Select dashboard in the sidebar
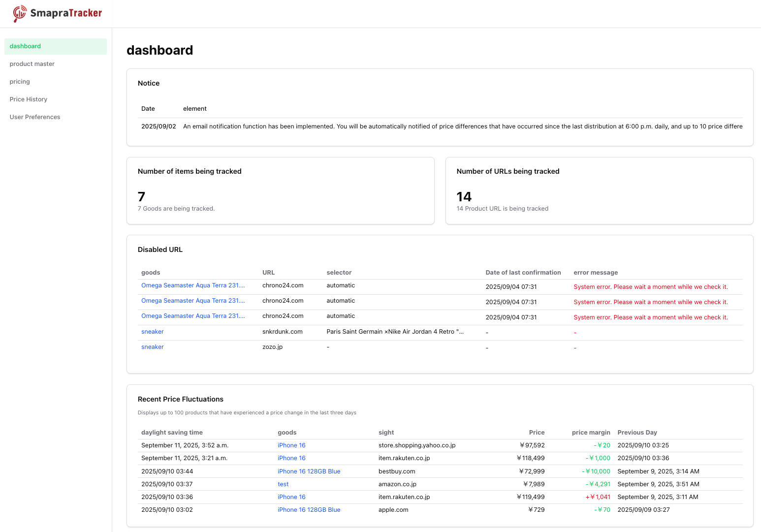 [25, 46]
